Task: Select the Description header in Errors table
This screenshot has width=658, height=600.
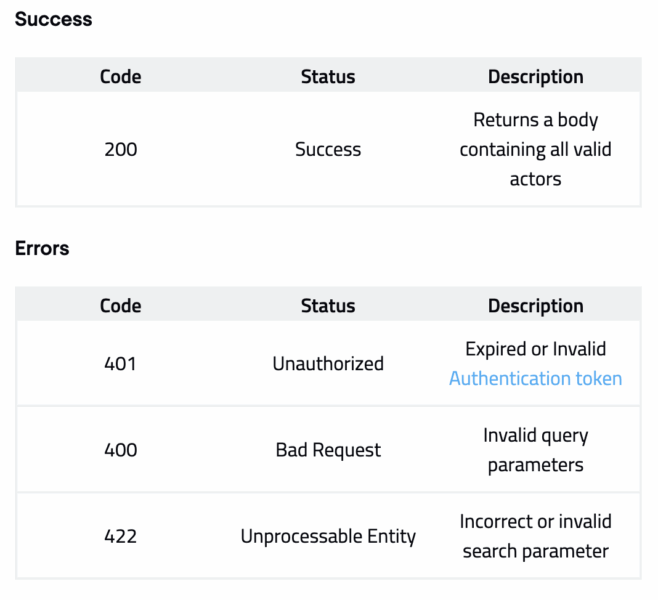Action: pyautogui.click(x=535, y=306)
